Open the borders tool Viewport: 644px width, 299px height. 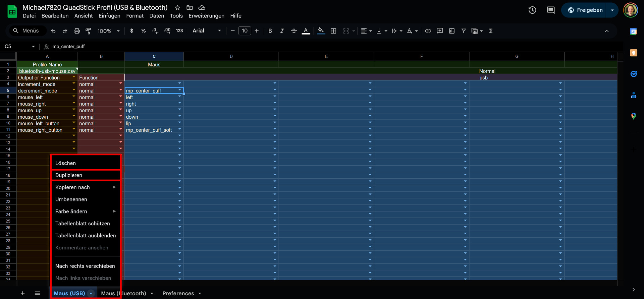[x=333, y=31]
